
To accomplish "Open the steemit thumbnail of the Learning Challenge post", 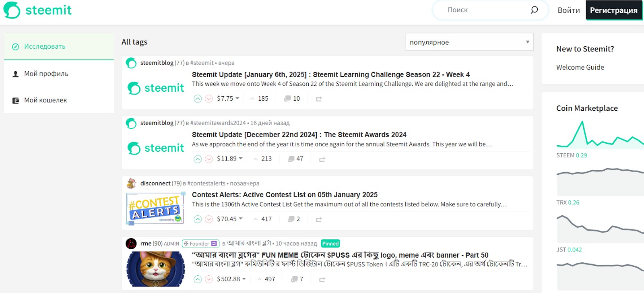I will 156,88.
